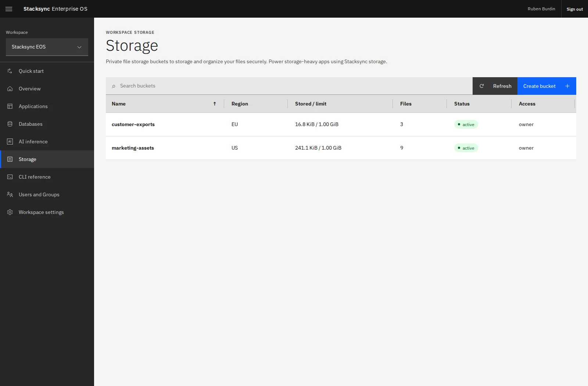588x386 pixels.
Task: Open the Databases section
Action: click(x=47, y=124)
